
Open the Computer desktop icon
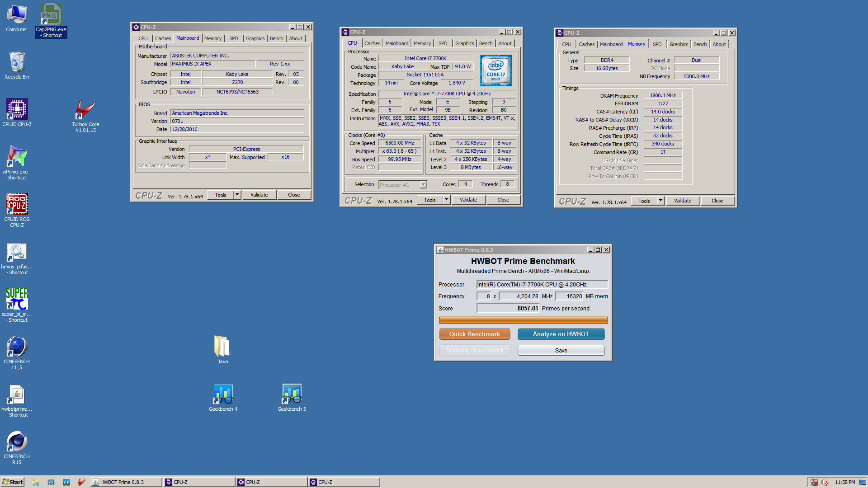pyautogui.click(x=17, y=18)
